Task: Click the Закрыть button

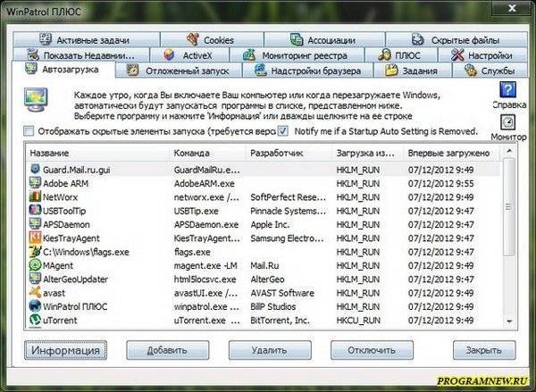Action: (x=484, y=350)
